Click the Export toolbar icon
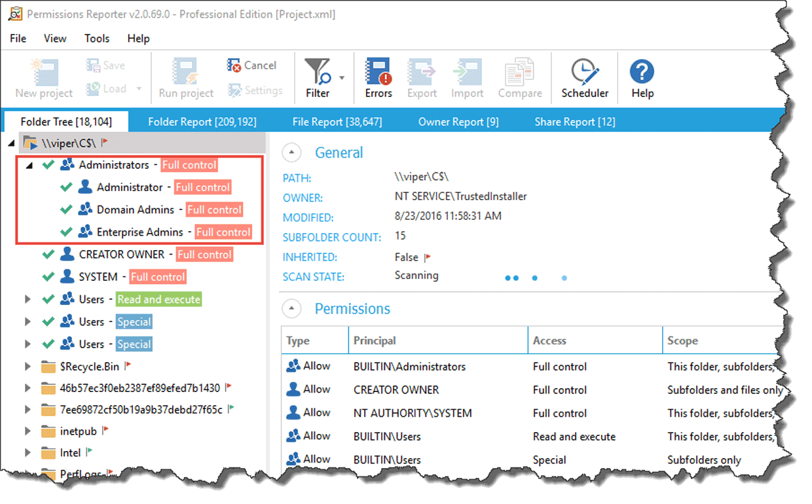 (x=422, y=71)
